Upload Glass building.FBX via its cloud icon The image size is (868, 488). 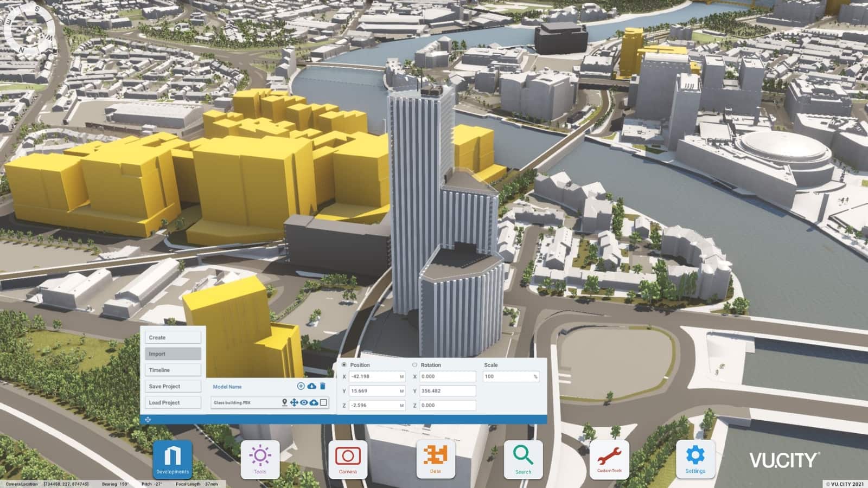click(315, 402)
